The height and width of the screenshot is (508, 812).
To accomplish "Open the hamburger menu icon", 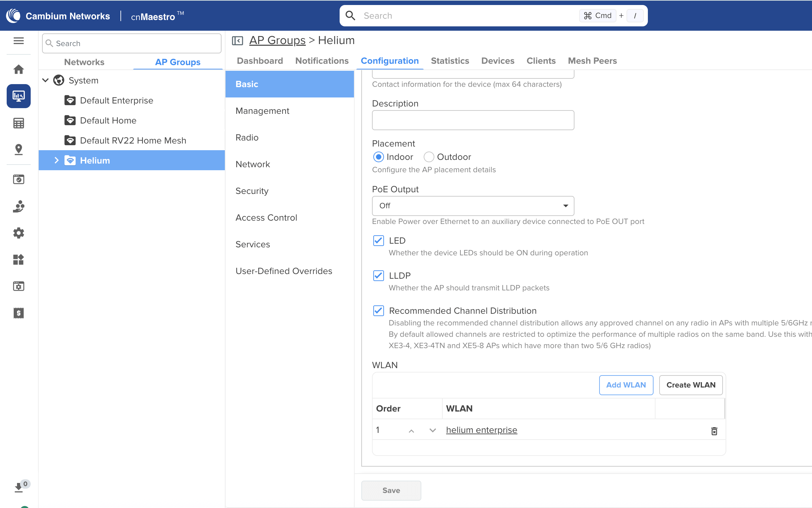I will pos(18,41).
